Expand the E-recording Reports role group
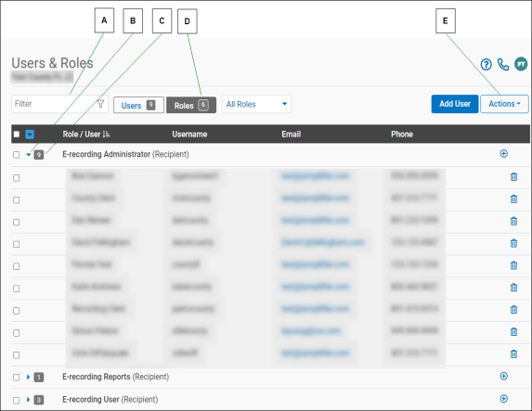This screenshot has height=411, width=532. click(x=28, y=377)
